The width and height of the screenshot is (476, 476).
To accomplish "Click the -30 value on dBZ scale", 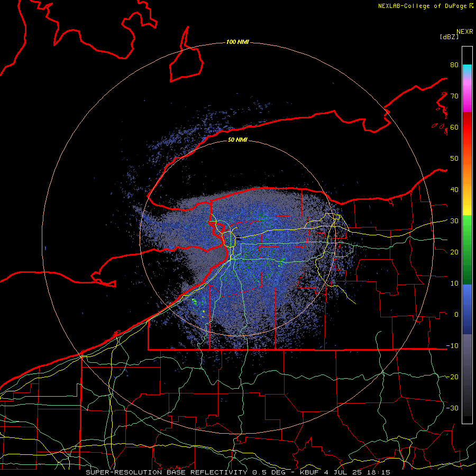I will click(x=452, y=408).
